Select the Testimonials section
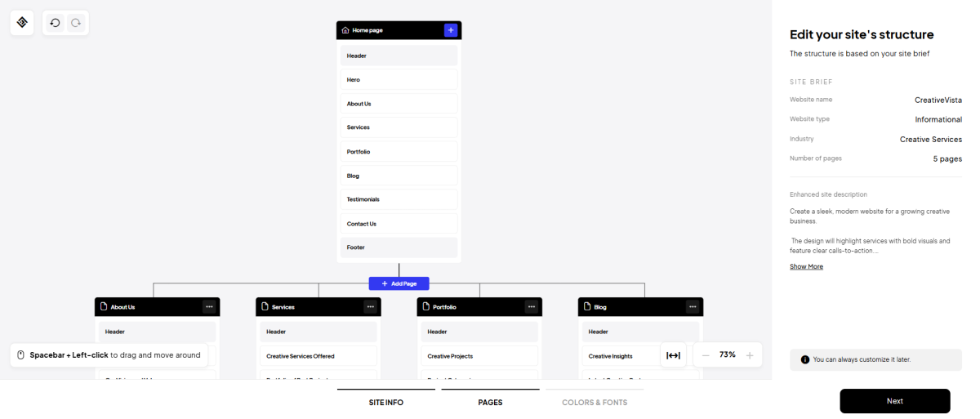The image size is (980, 419). (x=399, y=199)
